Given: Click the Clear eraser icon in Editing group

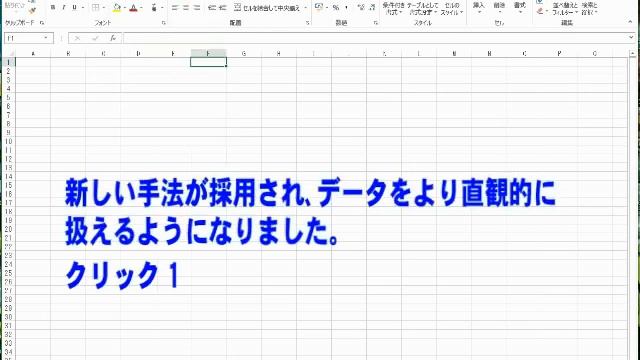Looking at the screenshot, I should coord(540,12).
